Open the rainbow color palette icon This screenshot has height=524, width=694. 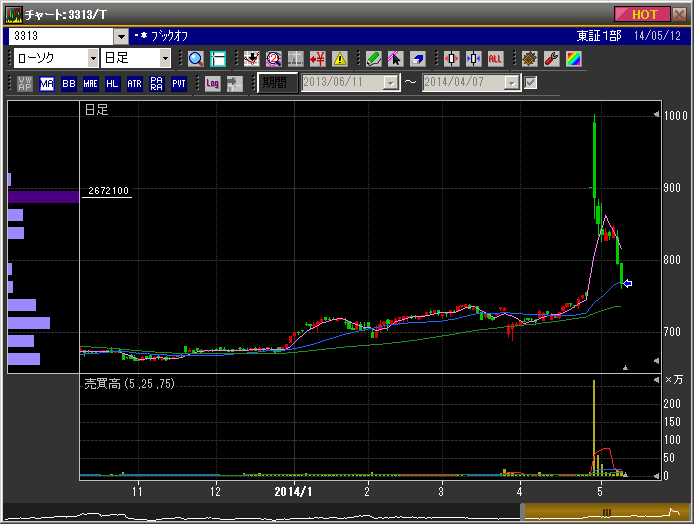[573, 59]
